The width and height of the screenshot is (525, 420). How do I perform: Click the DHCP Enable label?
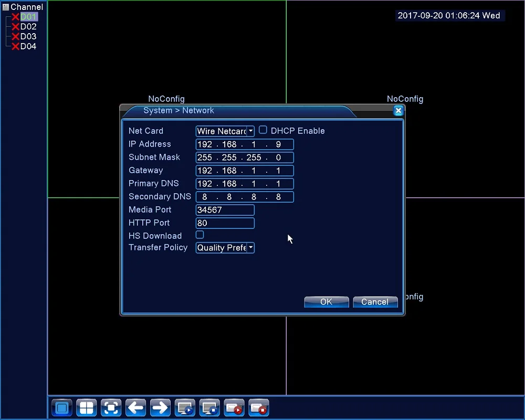[x=298, y=131]
